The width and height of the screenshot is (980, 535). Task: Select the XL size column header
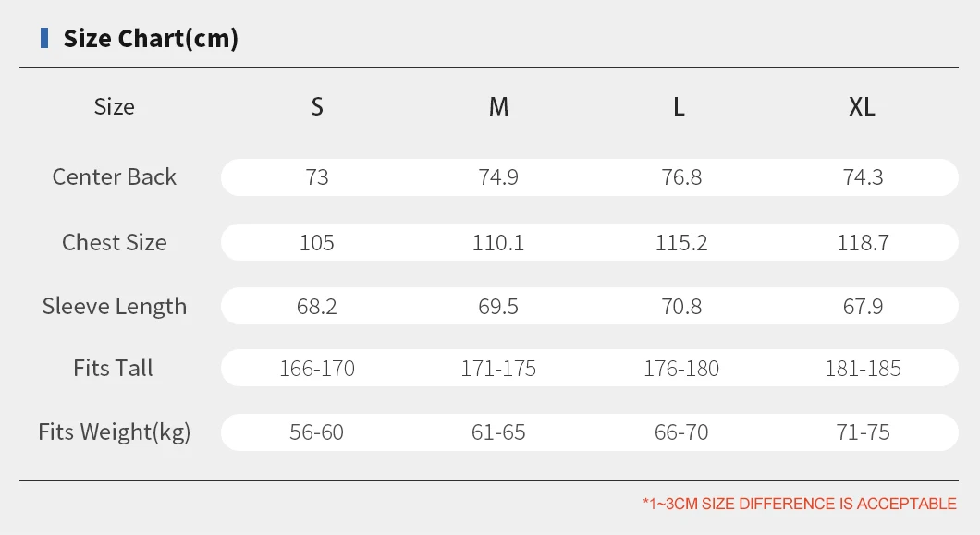click(862, 107)
